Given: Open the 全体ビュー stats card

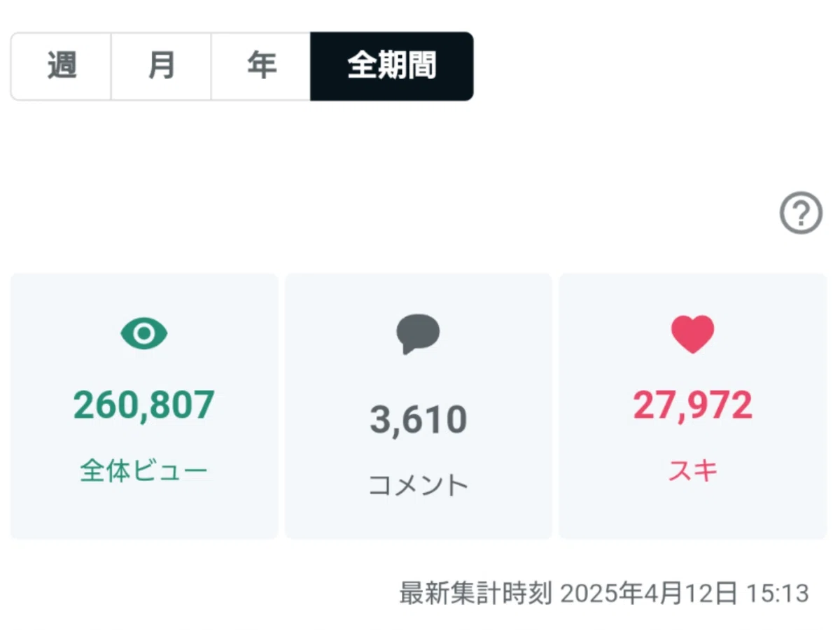Looking at the screenshot, I should tap(144, 406).
